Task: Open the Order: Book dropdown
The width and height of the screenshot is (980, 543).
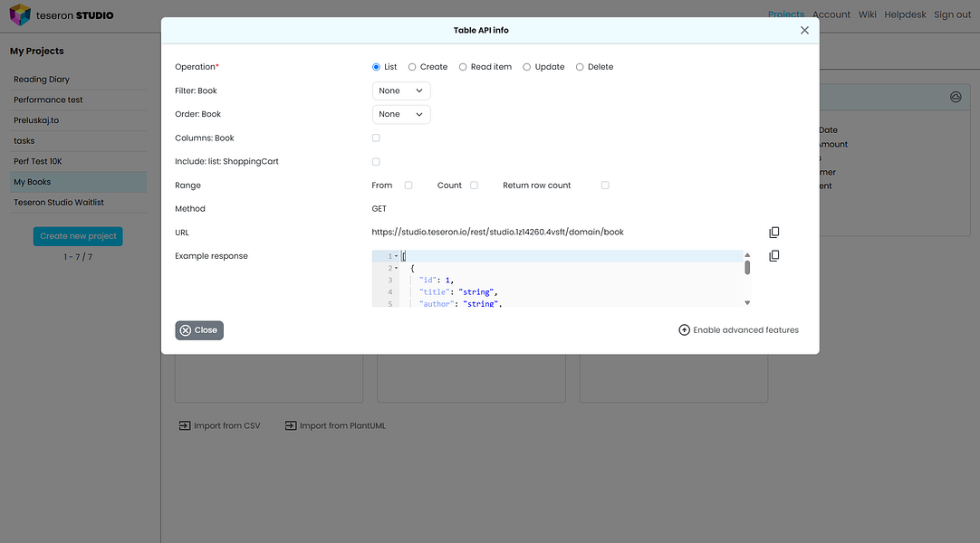Action: [401, 114]
